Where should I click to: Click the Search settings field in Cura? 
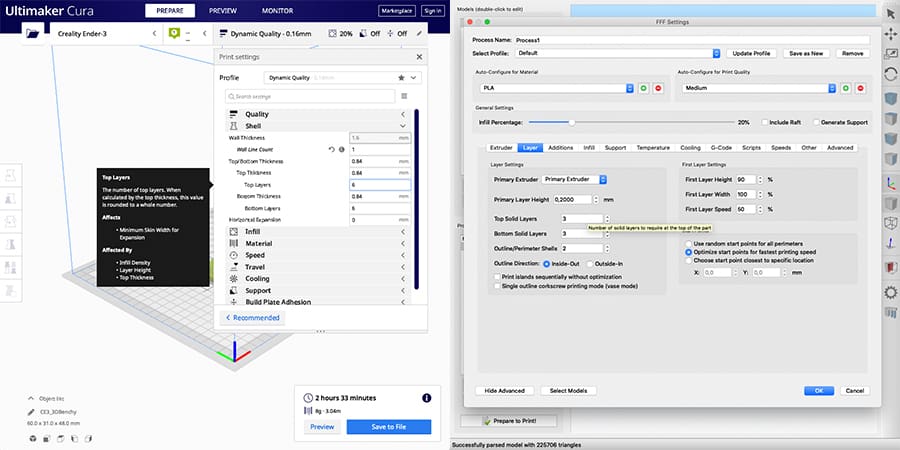point(310,96)
